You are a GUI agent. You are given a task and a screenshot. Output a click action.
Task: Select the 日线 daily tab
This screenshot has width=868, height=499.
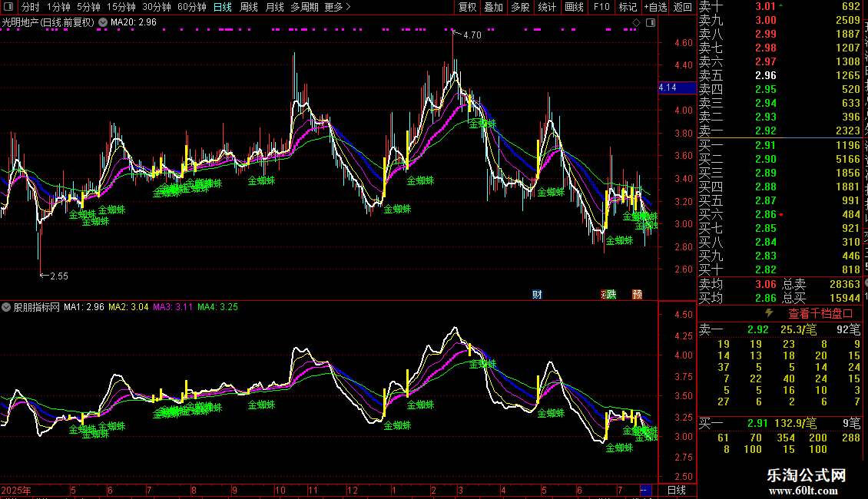(223, 7)
